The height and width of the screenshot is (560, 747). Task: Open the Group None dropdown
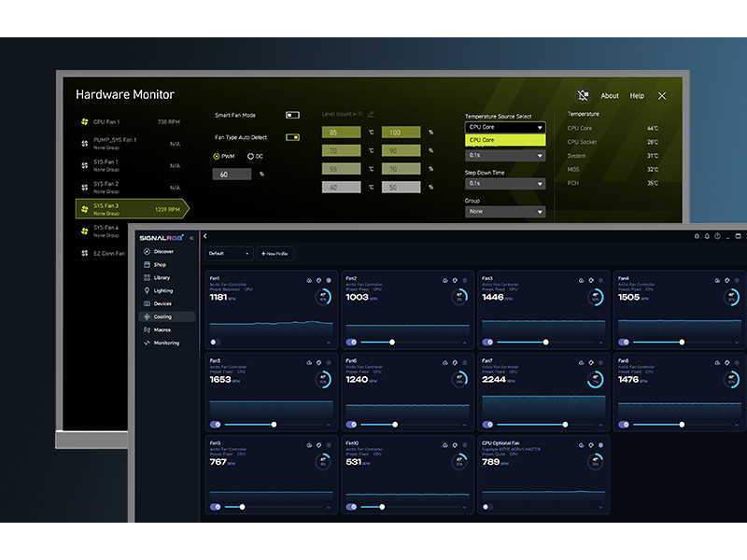point(505,212)
